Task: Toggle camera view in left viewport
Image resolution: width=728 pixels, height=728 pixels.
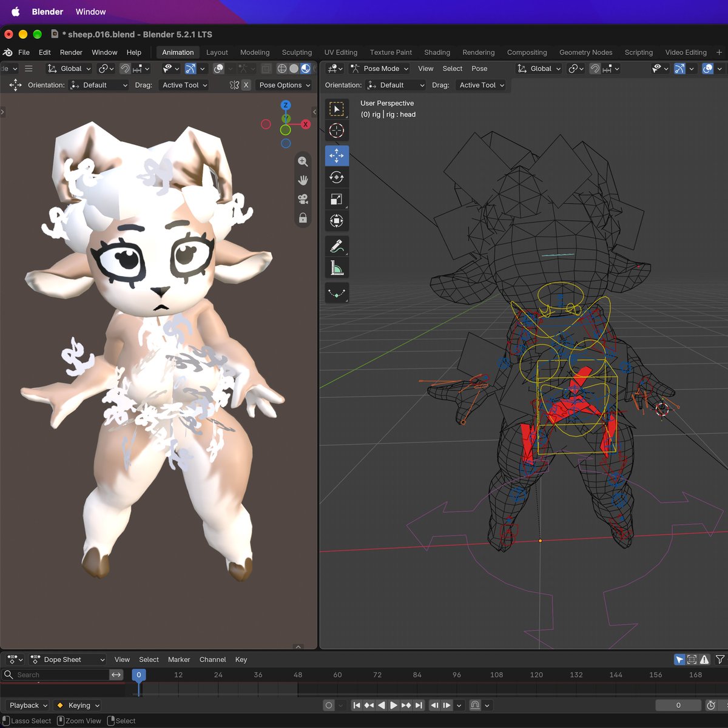Action: [303, 199]
